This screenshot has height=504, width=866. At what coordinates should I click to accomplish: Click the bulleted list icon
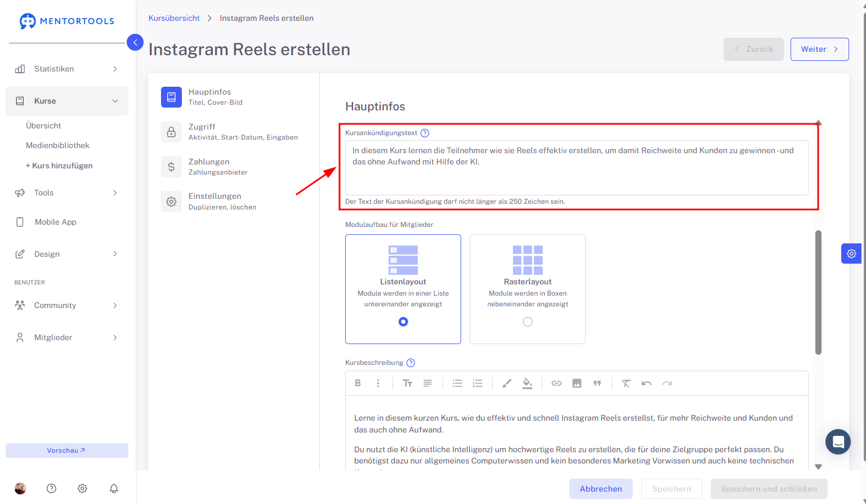click(457, 383)
